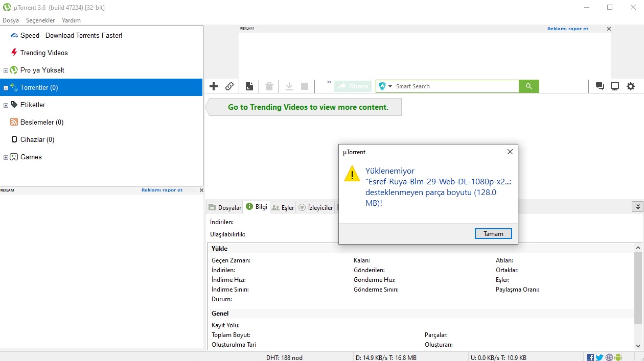Switch to the Bilgi tab
644x361 pixels.
click(256, 207)
